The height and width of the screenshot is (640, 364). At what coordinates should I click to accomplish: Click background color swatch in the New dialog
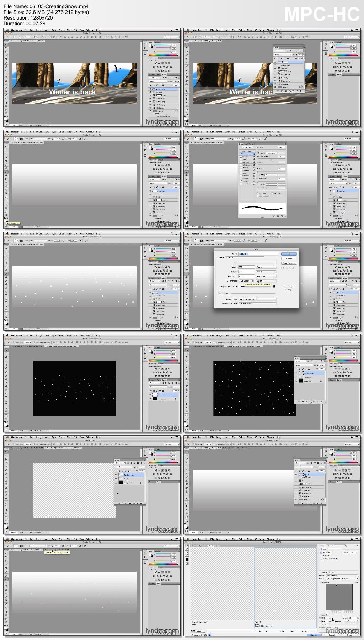click(x=274, y=286)
